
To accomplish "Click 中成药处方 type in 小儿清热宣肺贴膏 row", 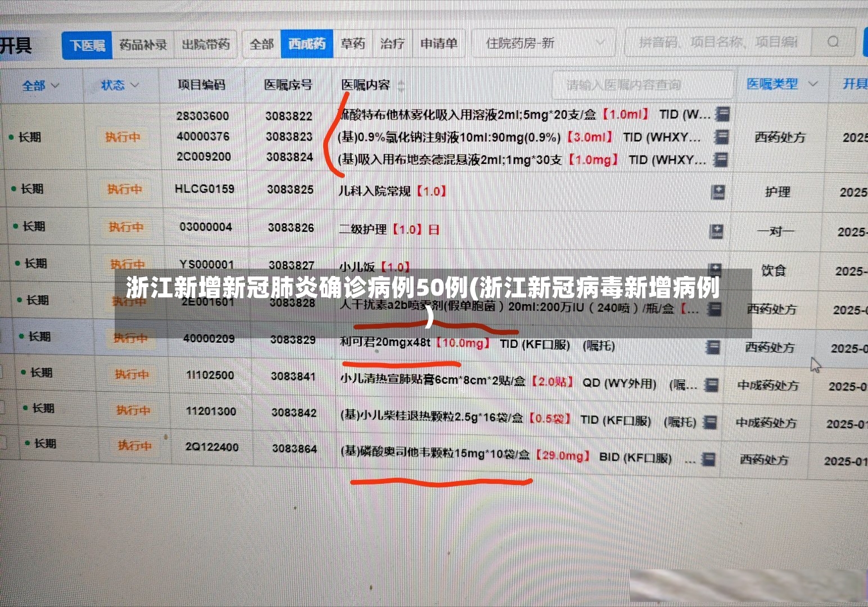I will (x=767, y=386).
